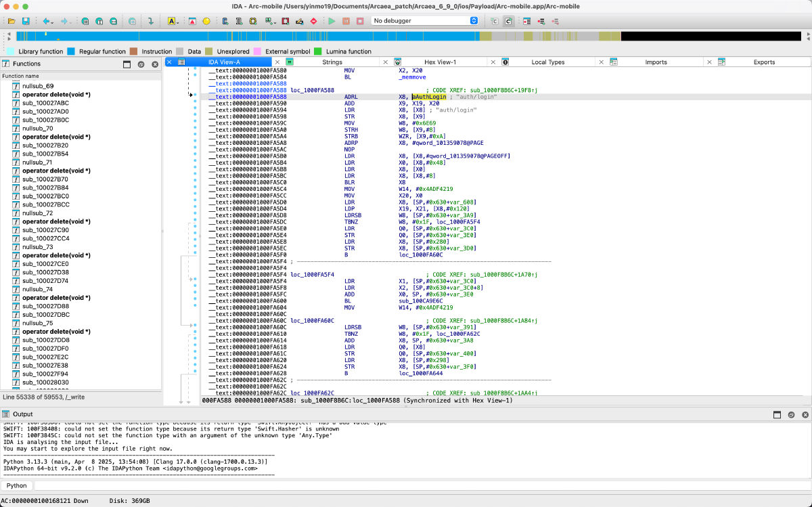Open the Hex View-1 tab

[440, 62]
